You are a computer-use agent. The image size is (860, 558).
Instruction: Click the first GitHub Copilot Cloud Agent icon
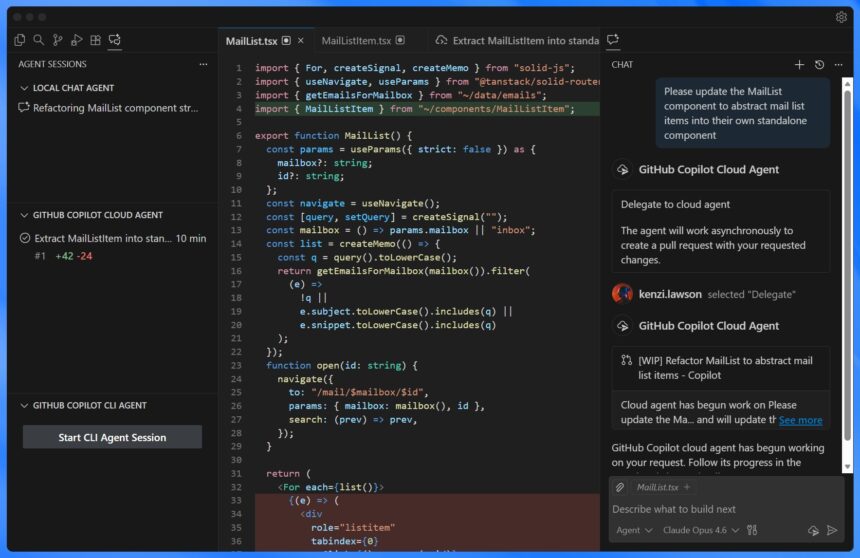623,170
